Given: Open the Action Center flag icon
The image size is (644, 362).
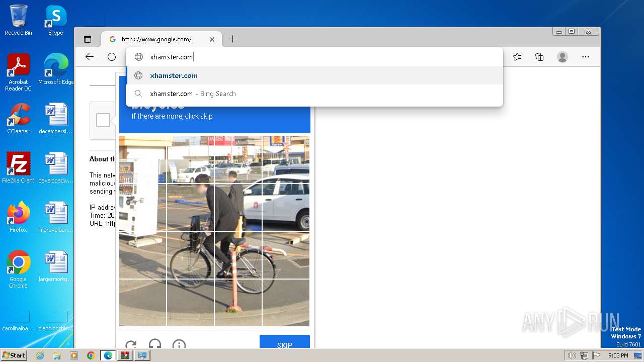Looking at the screenshot, I should coord(596,355).
